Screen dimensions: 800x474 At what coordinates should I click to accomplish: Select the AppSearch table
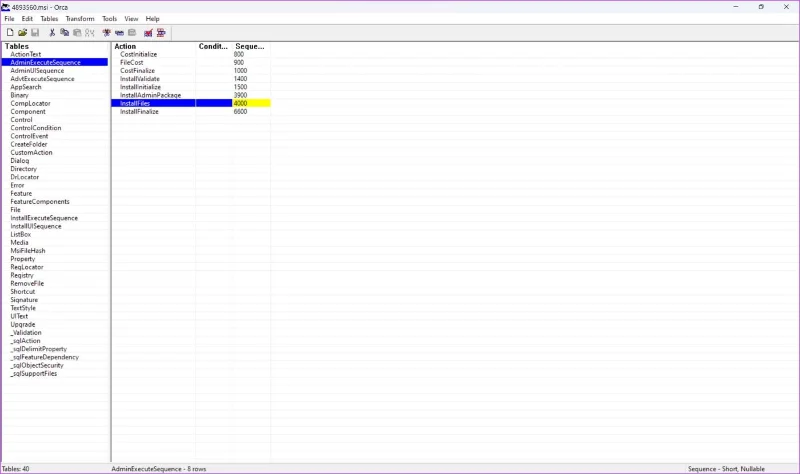[26, 87]
